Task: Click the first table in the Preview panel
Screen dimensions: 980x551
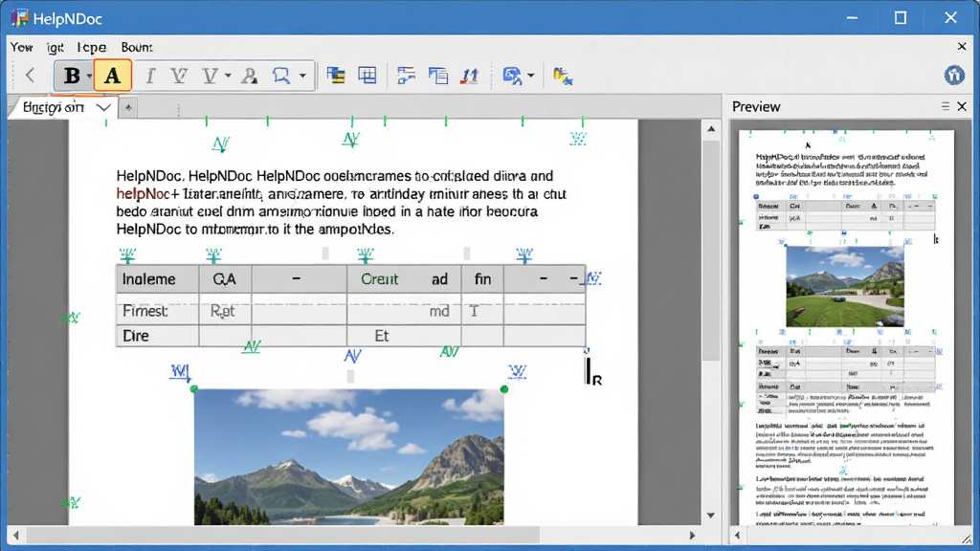Action: (x=846, y=215)
